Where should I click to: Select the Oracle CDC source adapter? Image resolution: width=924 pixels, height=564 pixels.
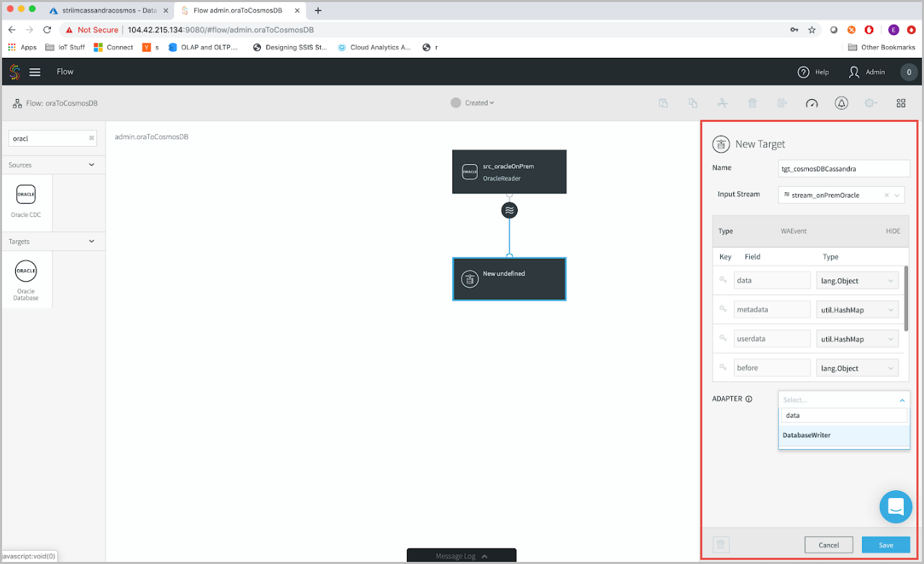pyautogui.click(x=26, y=202)
